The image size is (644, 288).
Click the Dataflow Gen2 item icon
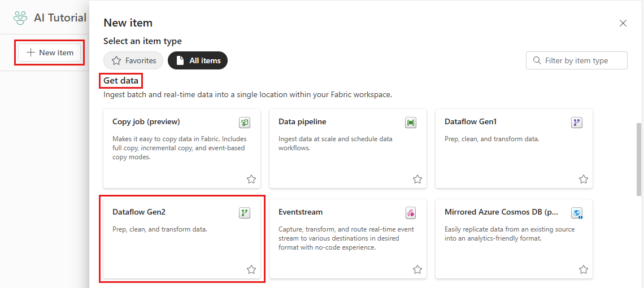(x=245, y=213)
